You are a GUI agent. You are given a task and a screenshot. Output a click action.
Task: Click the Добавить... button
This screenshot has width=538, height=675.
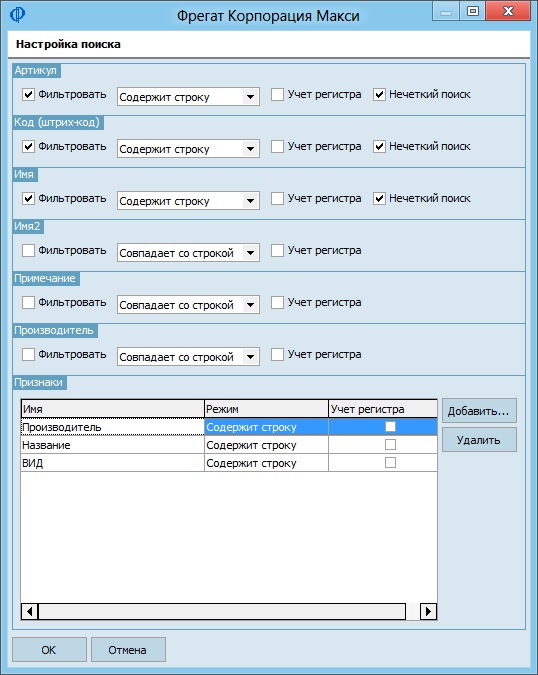pos(479,411)
